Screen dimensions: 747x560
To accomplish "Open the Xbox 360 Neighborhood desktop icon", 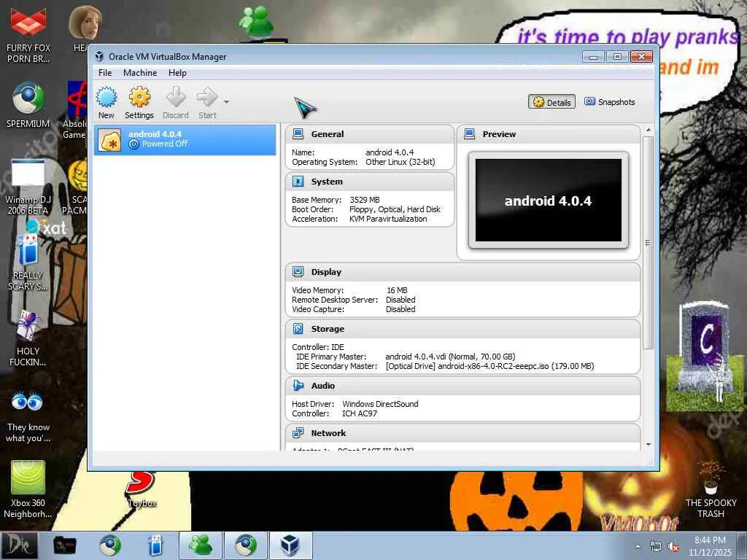I will click(x=28, y=489).
